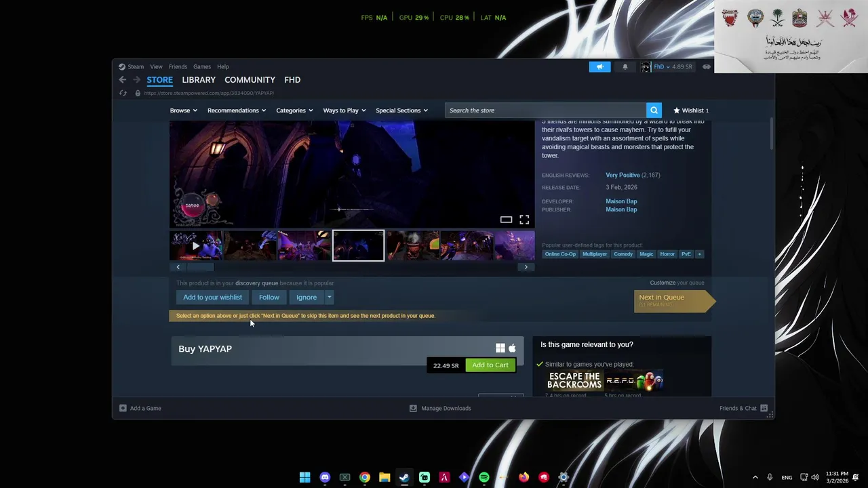Viewport: 868px width, 488px height.
Task: Switch to the LIBRARY tab
Action: (199, 80)
